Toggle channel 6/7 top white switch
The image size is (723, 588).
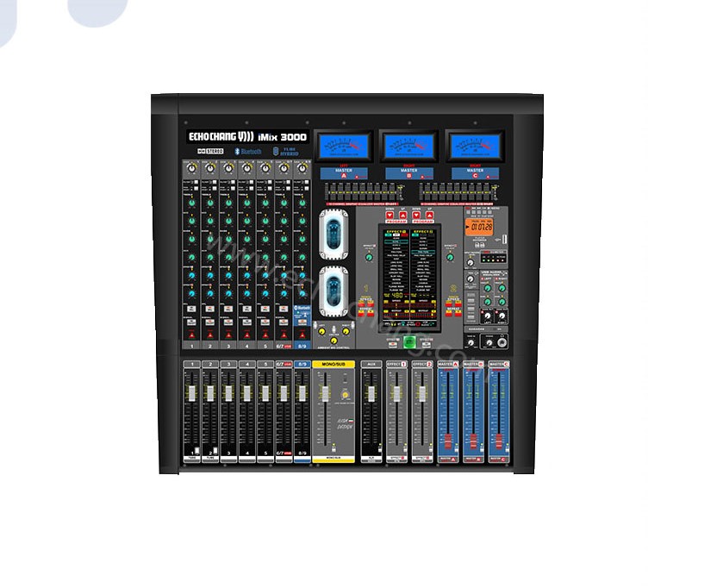click(x=288, y=183)
